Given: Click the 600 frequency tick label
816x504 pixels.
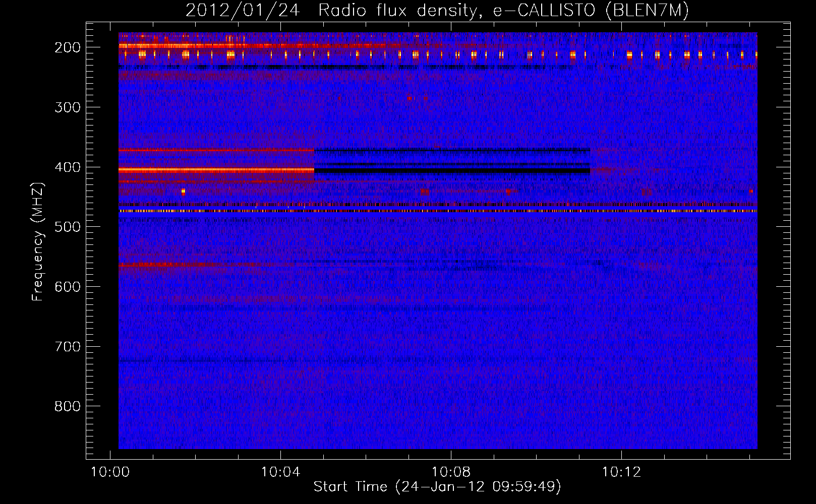Looking at the screenshot, I should [x=68, y=287].
